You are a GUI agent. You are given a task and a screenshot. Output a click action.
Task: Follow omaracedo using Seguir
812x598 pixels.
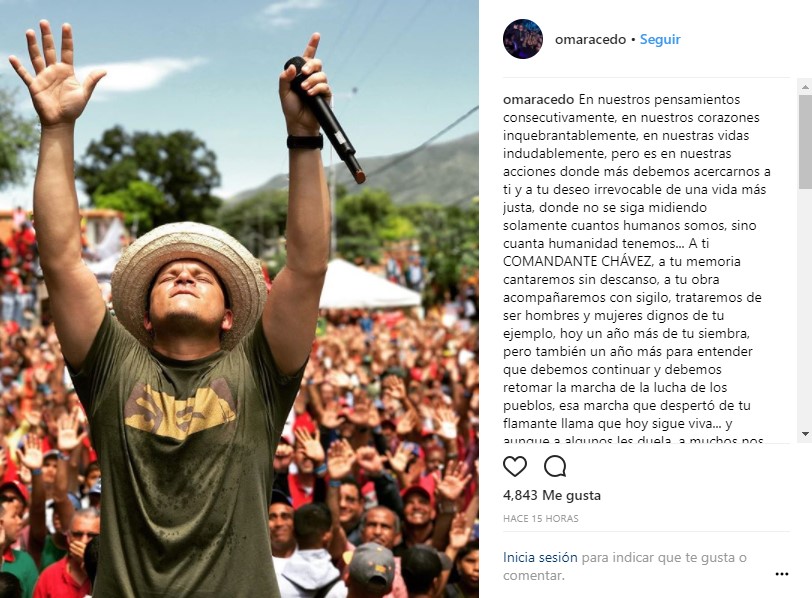coord(660,39)
